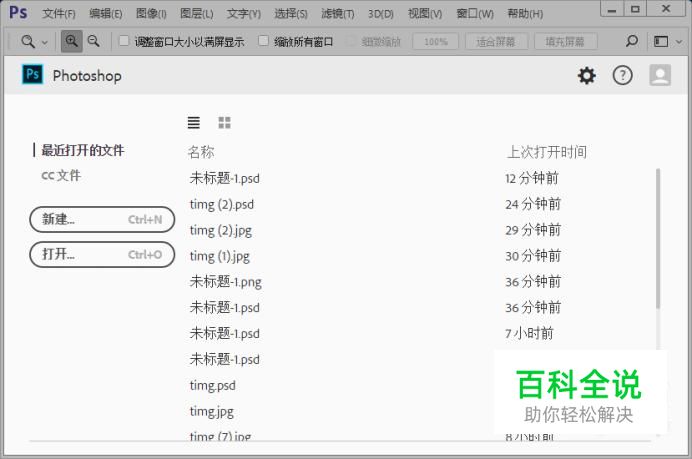The image size is (692, 459).
Task: Sort by 名称 column header
Action: (201, 152)
